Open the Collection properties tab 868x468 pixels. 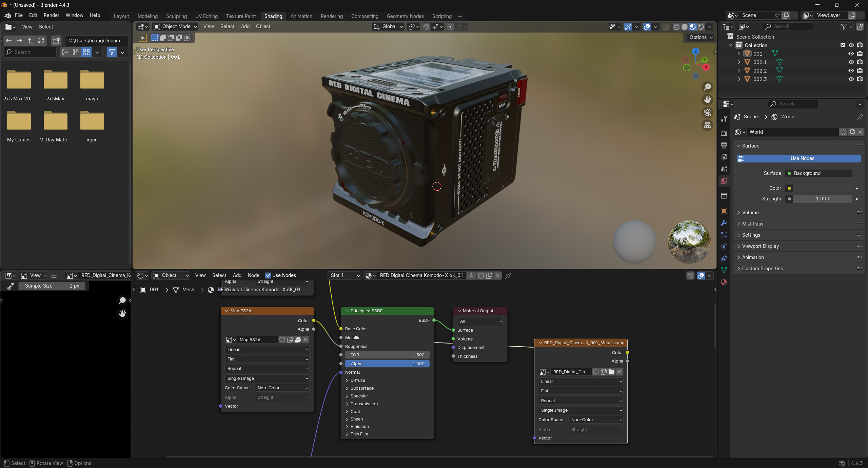pos(724,196)
